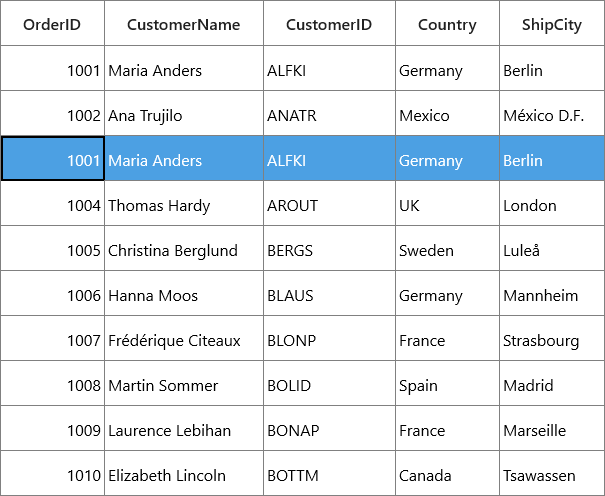Select the Sweden country cell
Image resolution: width=605 pixels, height=496 pixels.
pyautogui.click(x=448, y=248)
